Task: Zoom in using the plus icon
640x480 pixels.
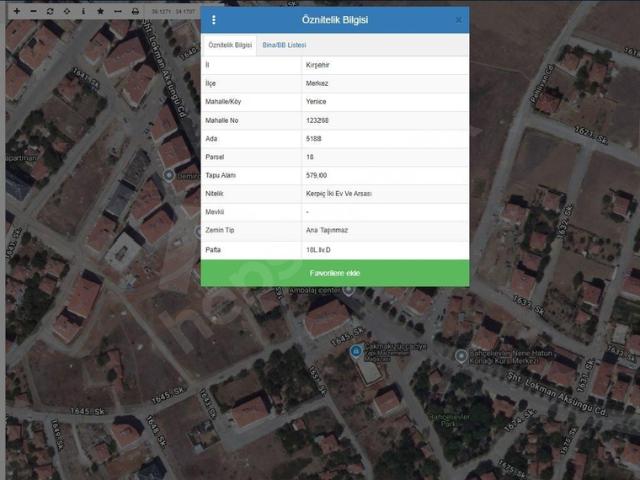Action: [x=17, y=11]
